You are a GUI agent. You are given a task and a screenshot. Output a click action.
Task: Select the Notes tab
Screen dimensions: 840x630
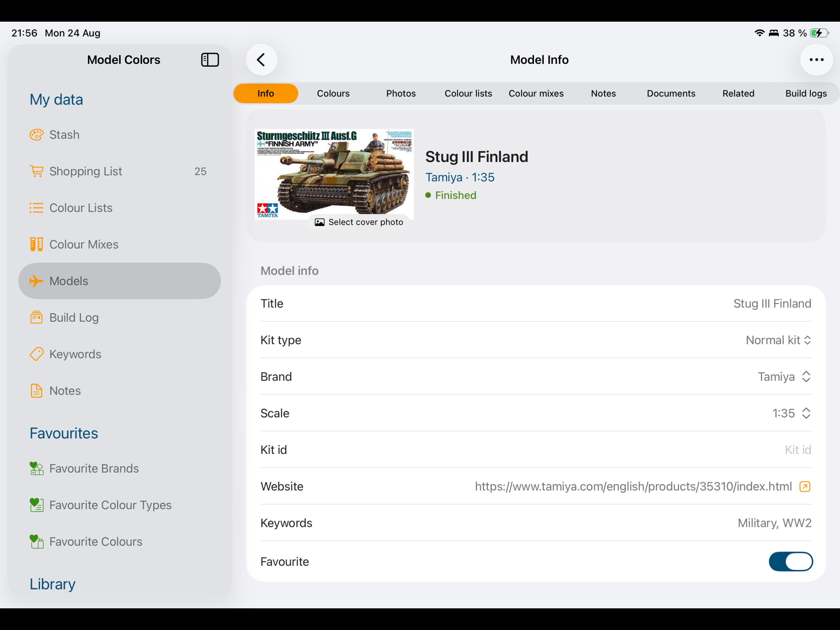pos(603,93)
